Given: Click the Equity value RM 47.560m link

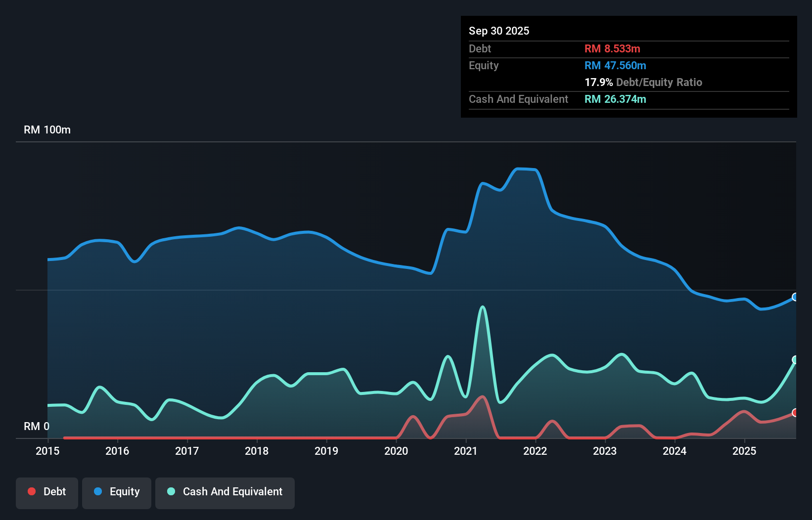Looking at the screenshot, I should click(x=615, y=65).
